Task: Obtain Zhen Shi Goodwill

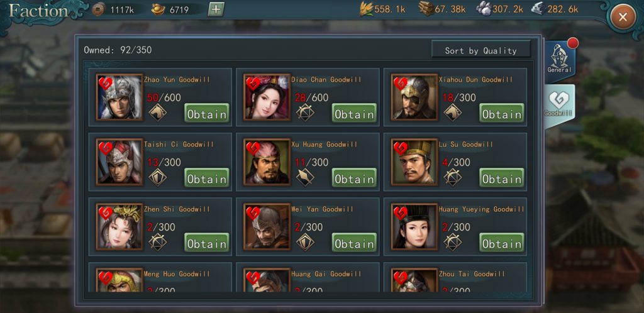Action: tap(206, 243)
